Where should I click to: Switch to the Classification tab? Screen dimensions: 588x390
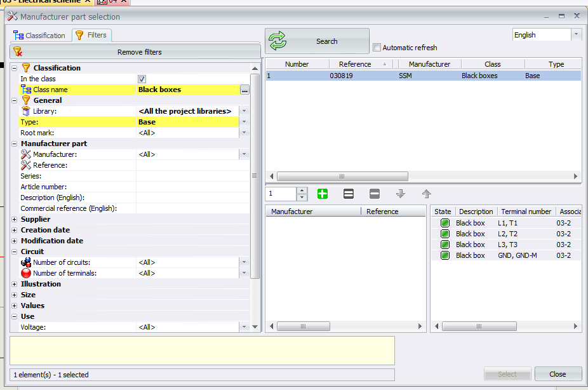(39, 36)
